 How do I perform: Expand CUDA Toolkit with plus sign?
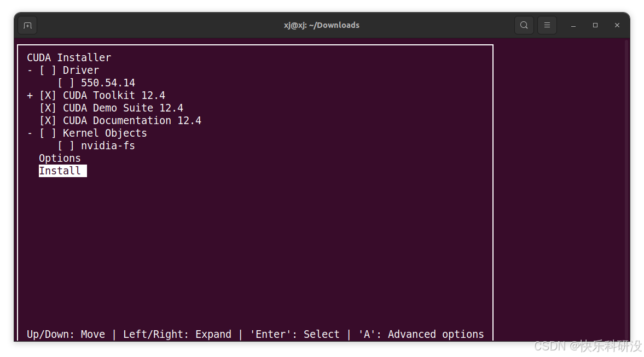click(x=30, y=96)
